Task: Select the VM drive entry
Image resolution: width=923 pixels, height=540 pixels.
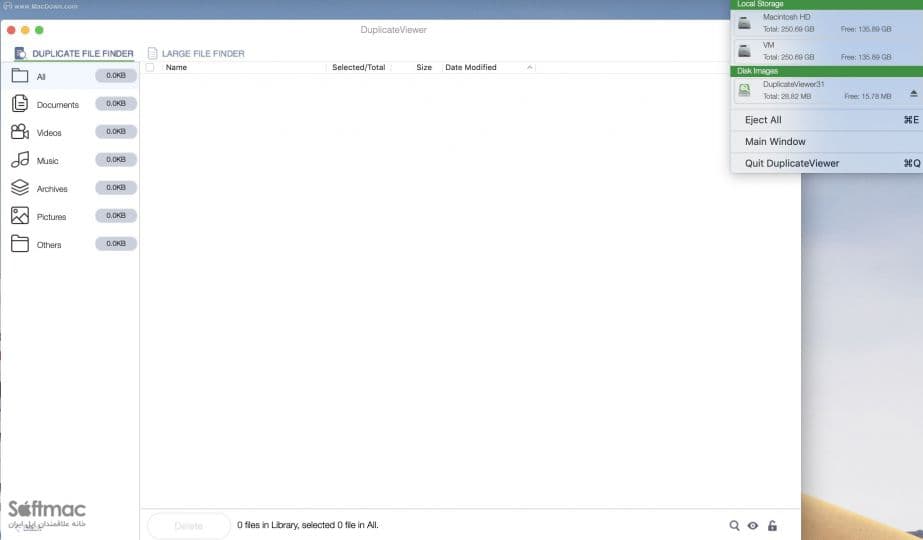Action: click(x=826, y=51)
